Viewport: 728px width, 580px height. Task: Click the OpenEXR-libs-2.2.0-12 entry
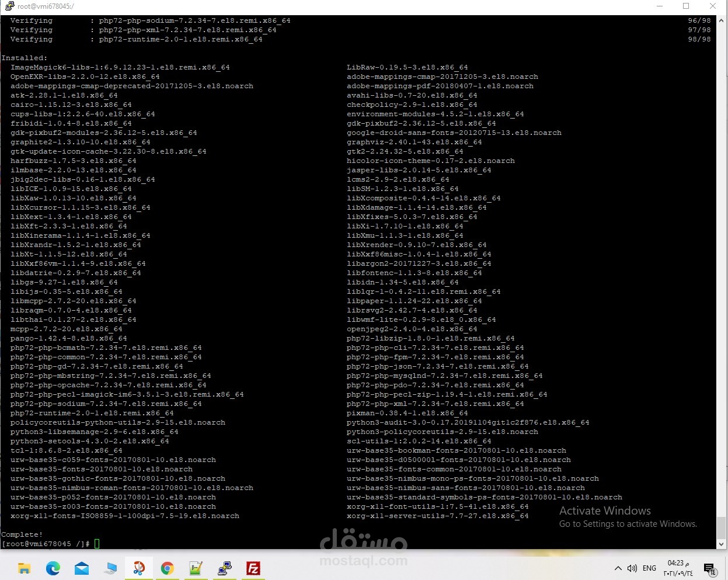(85, 77)
